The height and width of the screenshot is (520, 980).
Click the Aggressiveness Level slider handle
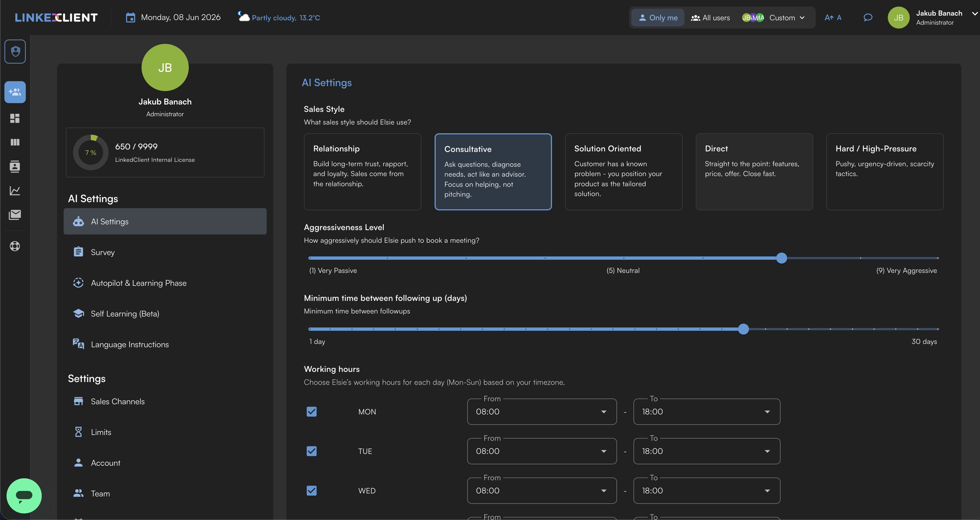point(781,258)
